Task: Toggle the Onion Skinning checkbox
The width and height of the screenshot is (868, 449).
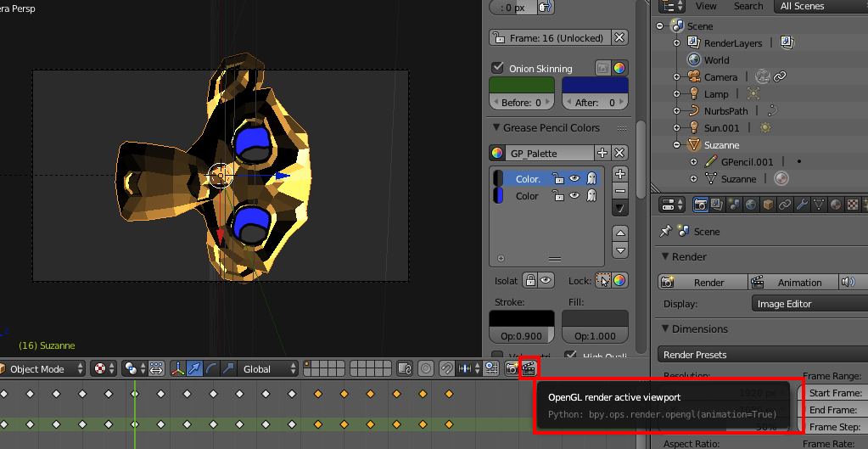Action: tap(498, 68)
